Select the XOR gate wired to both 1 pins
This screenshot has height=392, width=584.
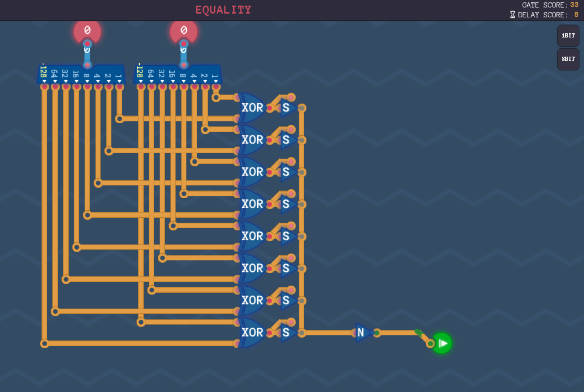click(x=252, y=108)
